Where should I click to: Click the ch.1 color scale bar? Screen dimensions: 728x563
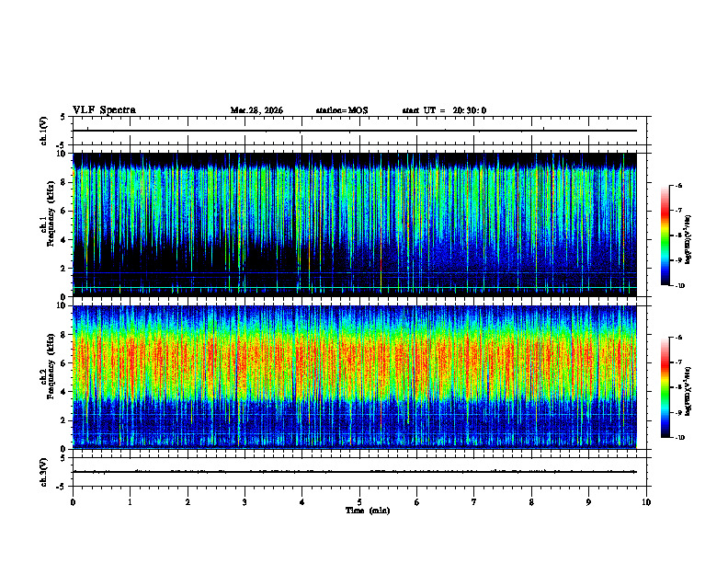point(665,236)
